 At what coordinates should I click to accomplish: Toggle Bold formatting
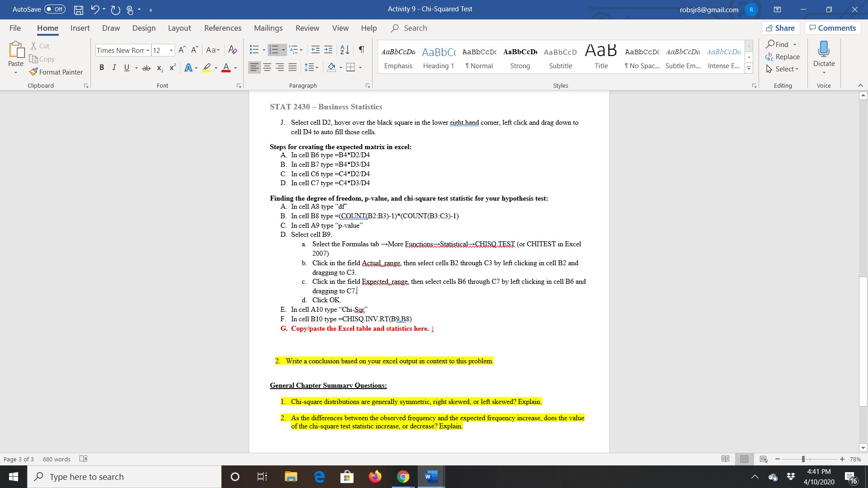pyautogui.click(x=102, y=68)
